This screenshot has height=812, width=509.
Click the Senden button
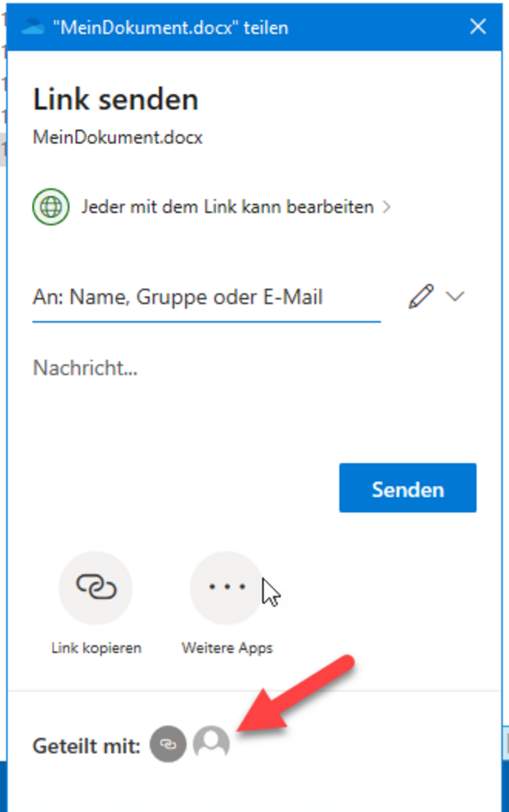coord(408,488)
